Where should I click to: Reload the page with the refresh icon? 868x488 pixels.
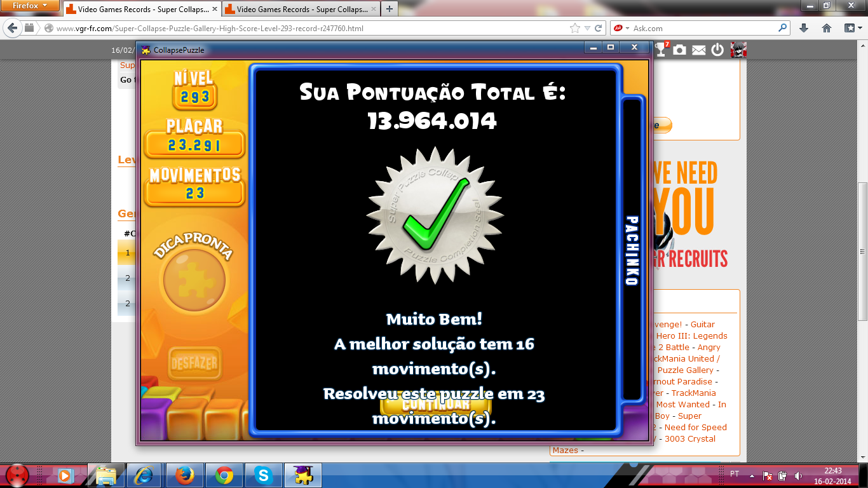pyautogui.click(x=599, y=28)
